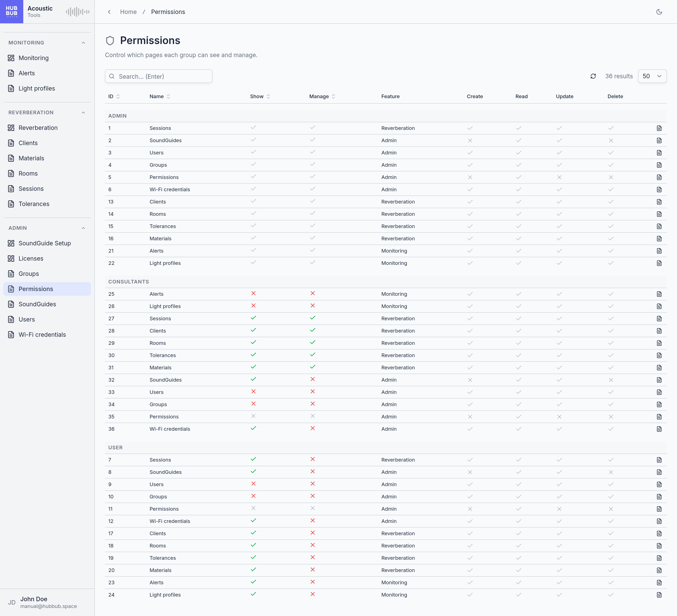
Task: Sort by the Manage column header
Action: (x=322, y=96)
